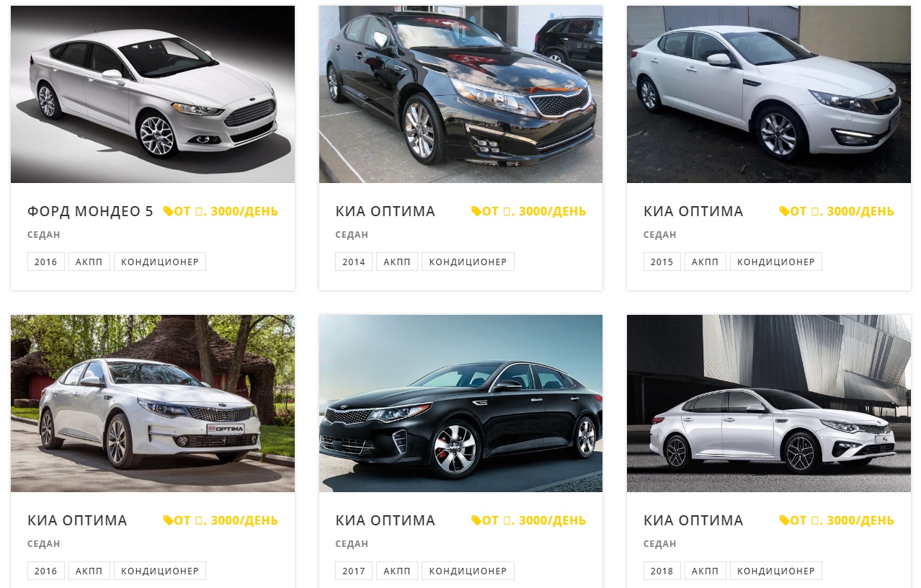Click the price tag icon on 2015 Kia Optima card

point(784,211)
